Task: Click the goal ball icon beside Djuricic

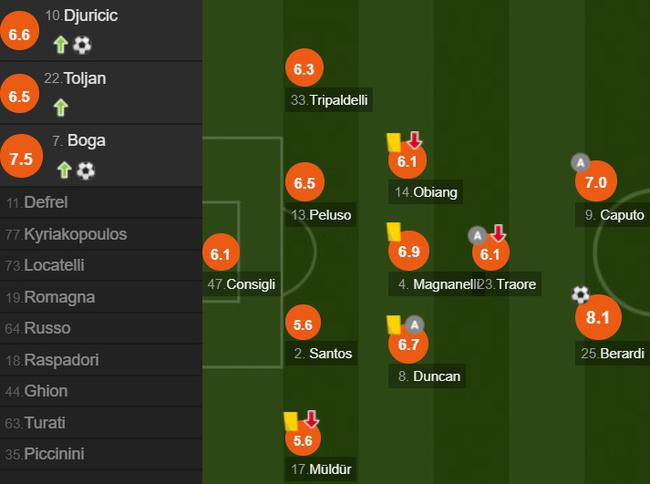Action: 82,44
